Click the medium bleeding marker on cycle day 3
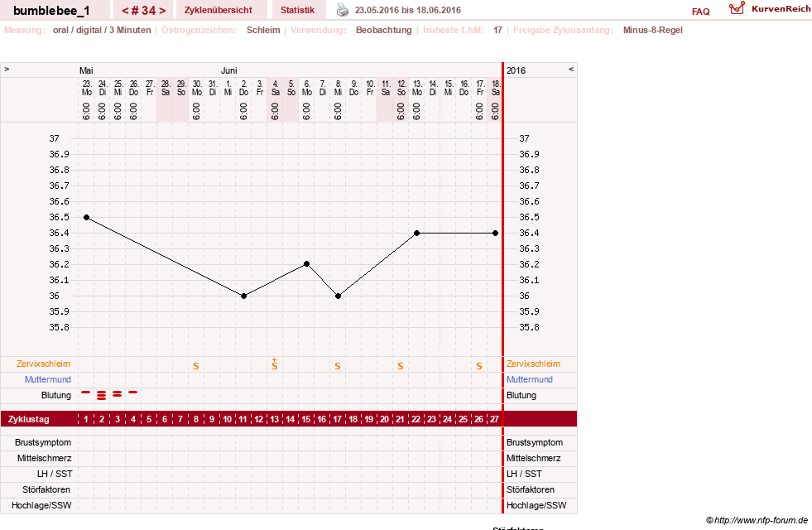812x530 pixels. 117,393
